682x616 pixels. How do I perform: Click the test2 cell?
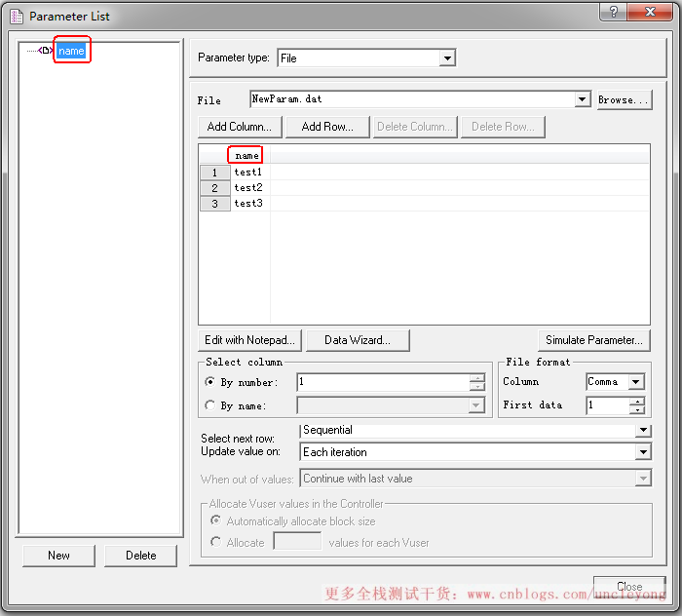click(249, 188)
